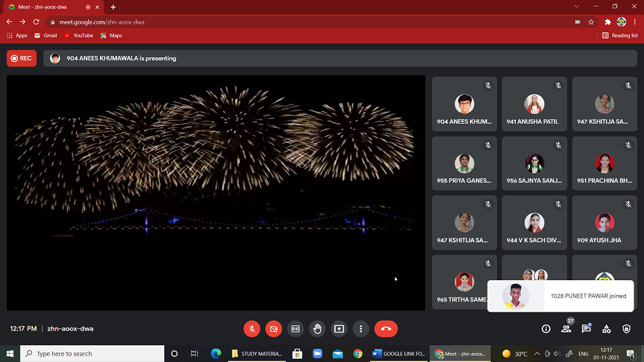644x362 pixels.
Task: Select the 941 ANUSHA PATIL tile
Action: (x=534, y=104)
